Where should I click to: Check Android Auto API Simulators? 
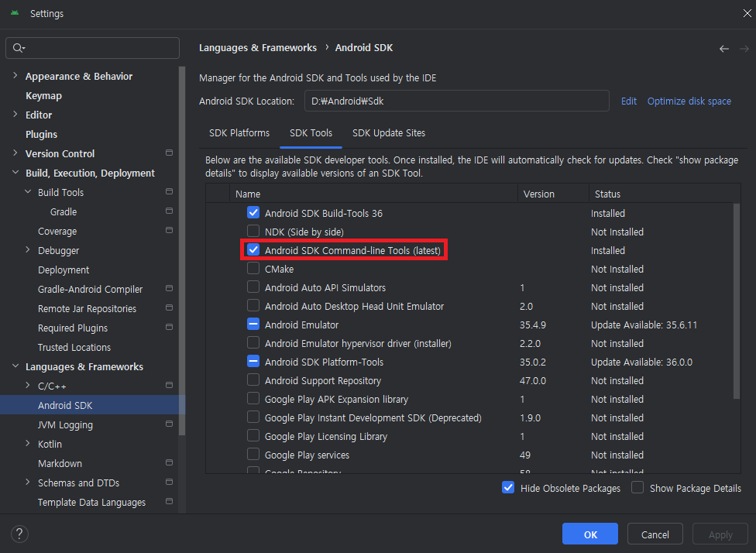pos(253,287)
